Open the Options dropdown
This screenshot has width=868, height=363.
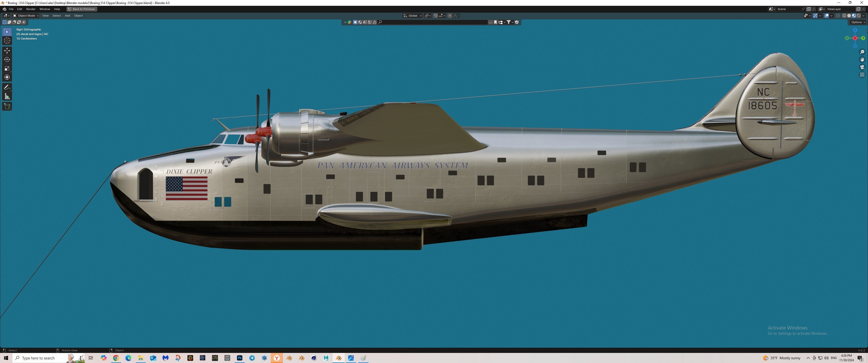point(858,22)
